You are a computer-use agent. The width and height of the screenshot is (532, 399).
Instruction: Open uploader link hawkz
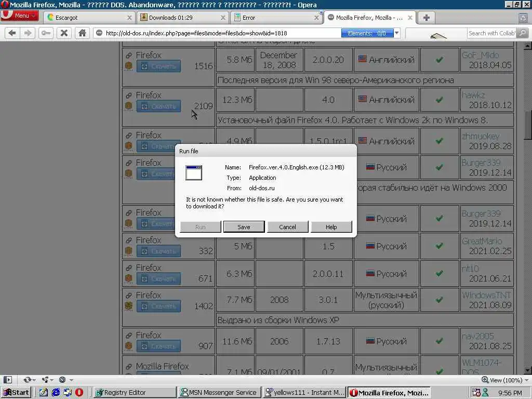473,96
